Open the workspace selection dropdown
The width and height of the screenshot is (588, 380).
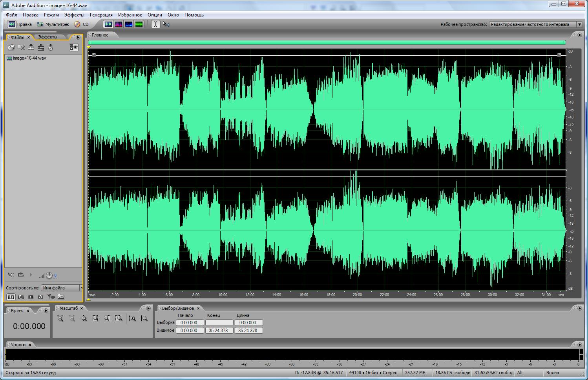579,24
